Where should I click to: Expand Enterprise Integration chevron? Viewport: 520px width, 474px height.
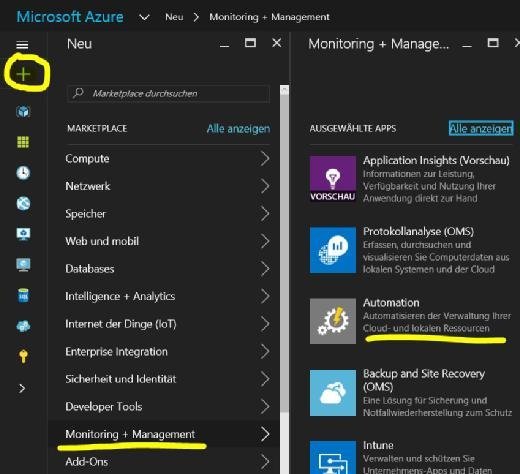click(x=265, y=351)
